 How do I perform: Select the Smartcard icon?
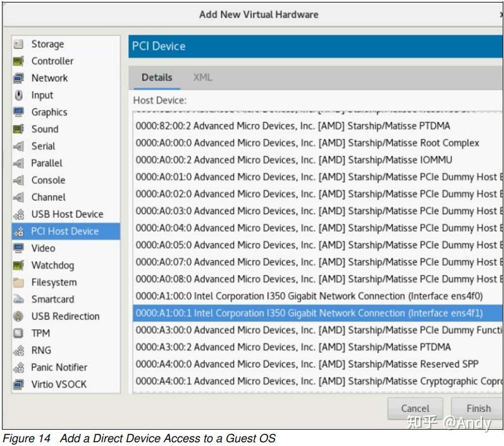coord(18,299)
